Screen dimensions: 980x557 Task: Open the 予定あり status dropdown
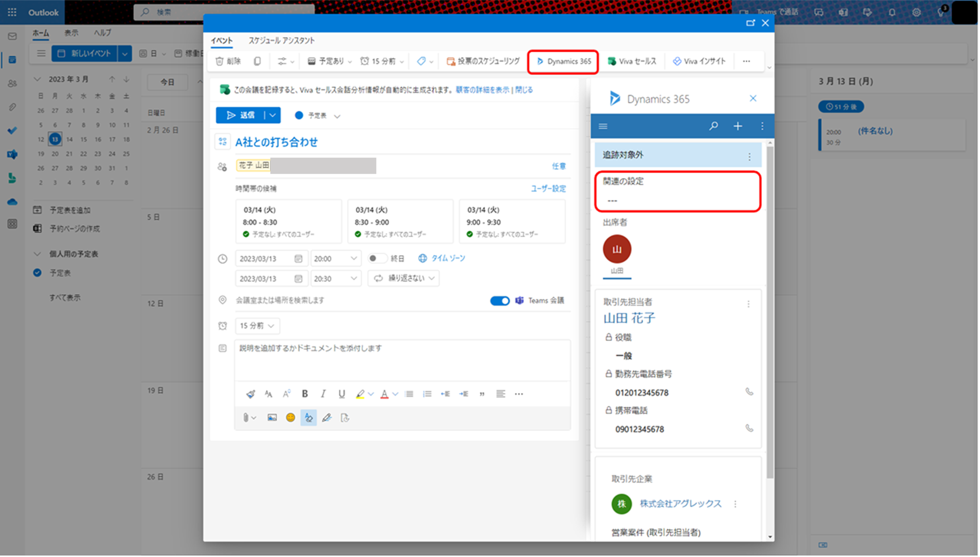tap(330, 61)
